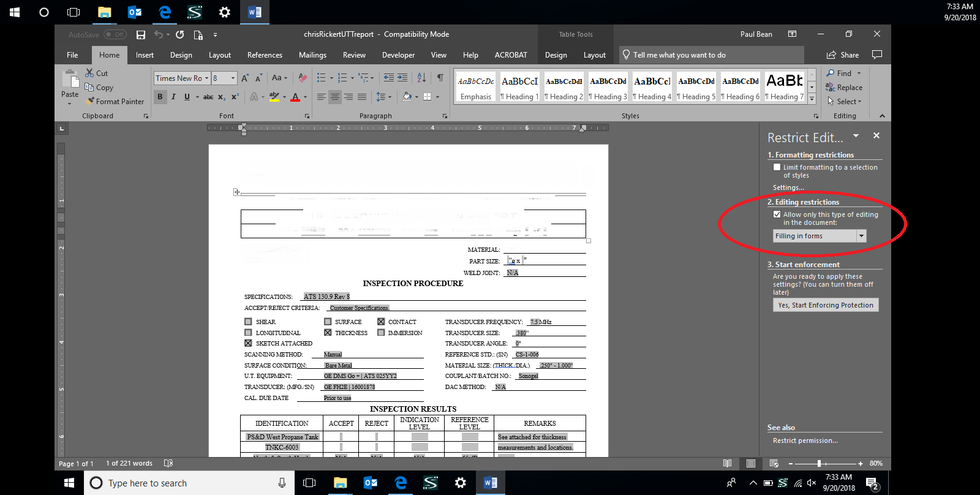Open the font size dropdown
The width and height of the screenshot is (980, 495).
tap(233, 78)
